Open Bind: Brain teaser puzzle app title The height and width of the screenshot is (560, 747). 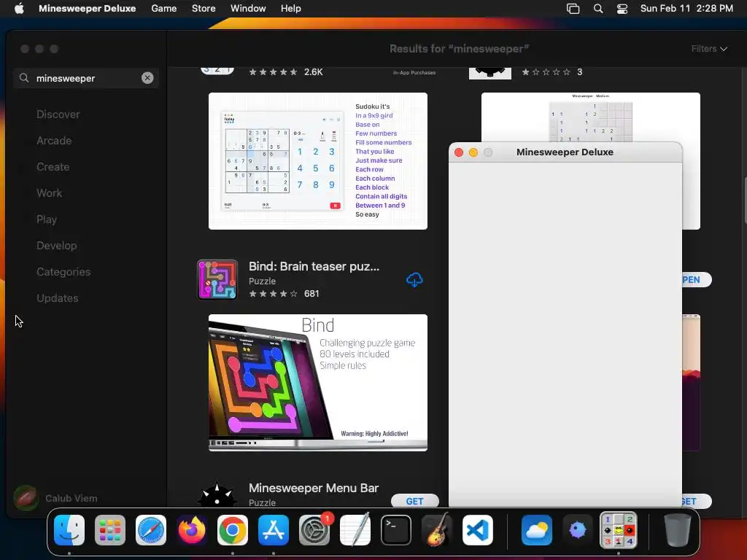pos(314,266)
